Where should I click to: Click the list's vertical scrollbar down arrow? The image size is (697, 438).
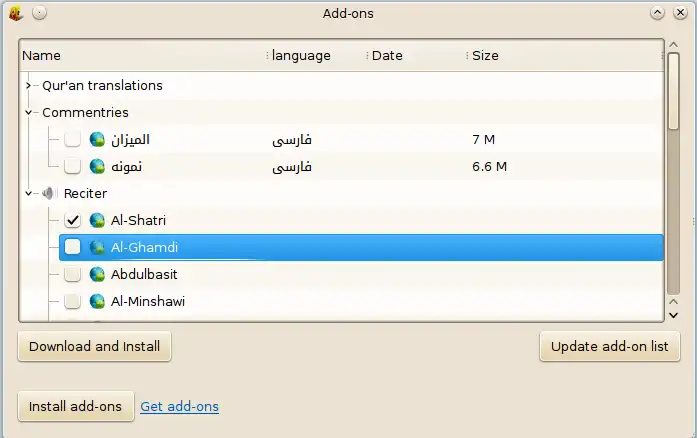(674, 314)
